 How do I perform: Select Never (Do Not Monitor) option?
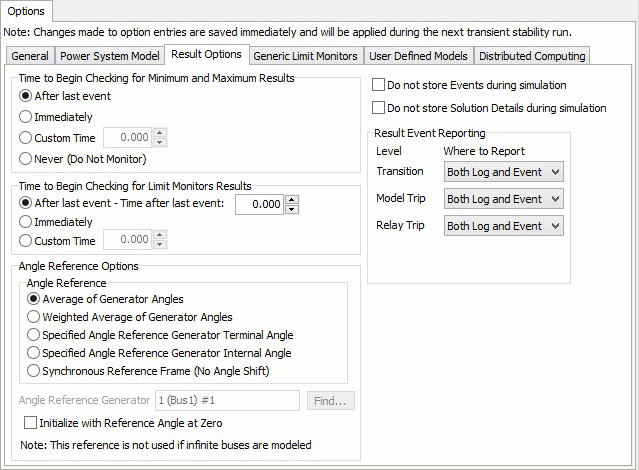(x=27, y=158)
